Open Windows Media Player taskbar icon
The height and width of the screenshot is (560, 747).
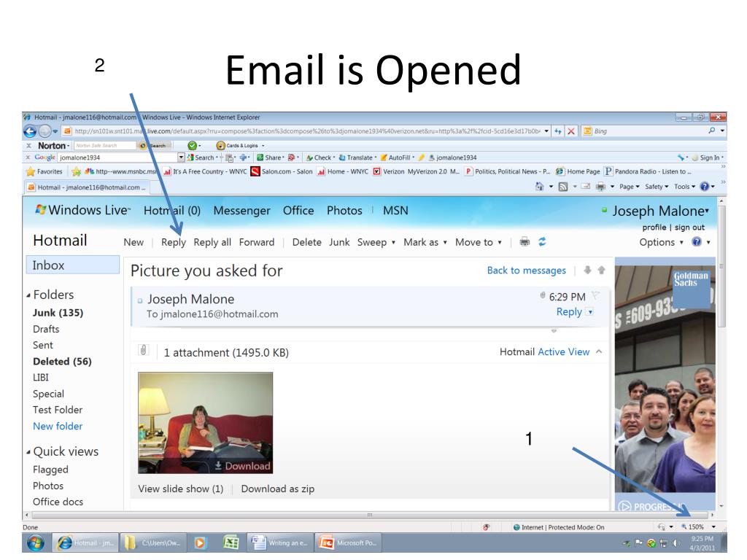(x=200, y=542)
